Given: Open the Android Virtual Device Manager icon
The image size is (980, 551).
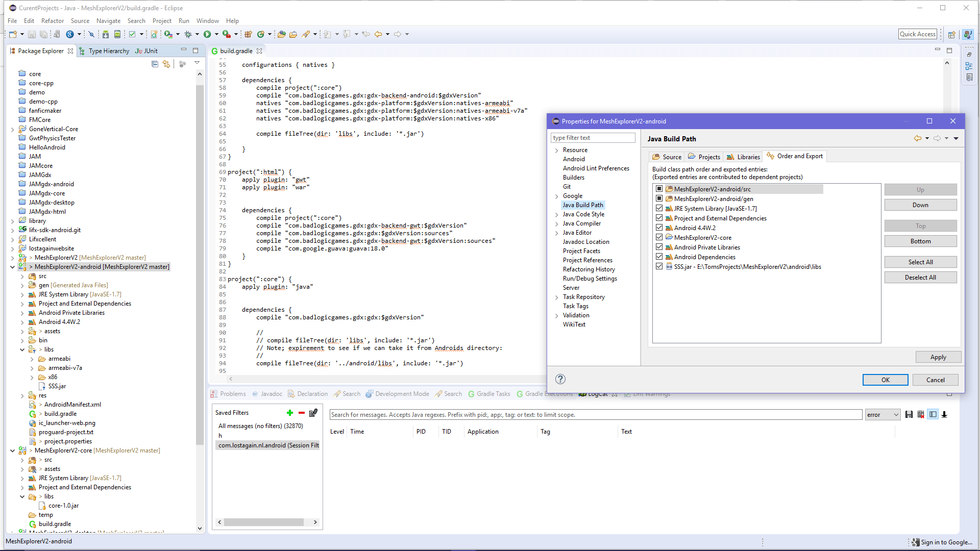Looking at the screenshot, I should pos(117,34).
